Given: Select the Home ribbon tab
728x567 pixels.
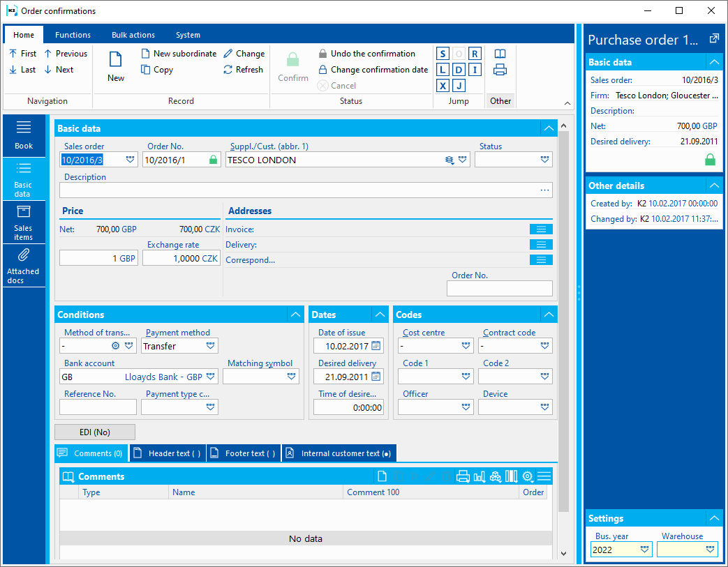Looking at the screenshot, I should coord(24,35).
